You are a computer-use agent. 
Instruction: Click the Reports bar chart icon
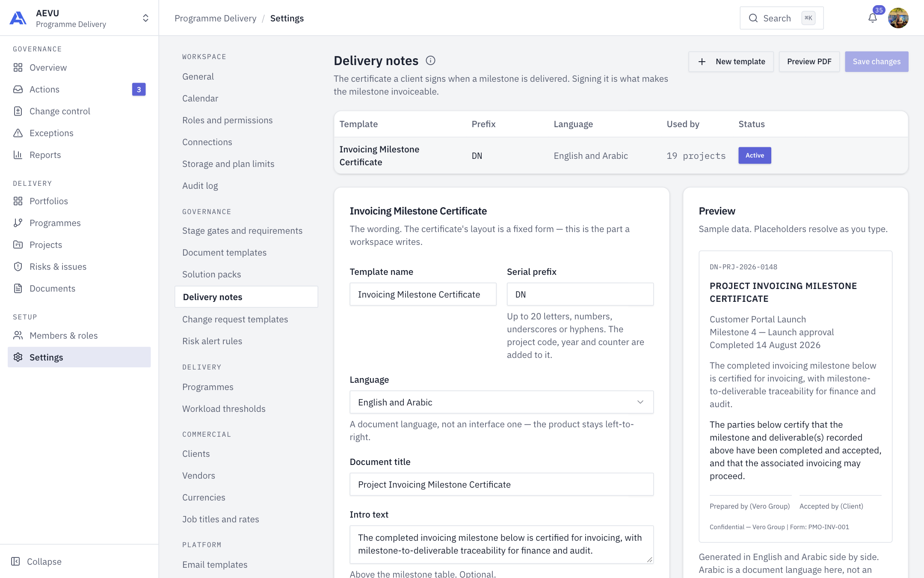[18, 155]
